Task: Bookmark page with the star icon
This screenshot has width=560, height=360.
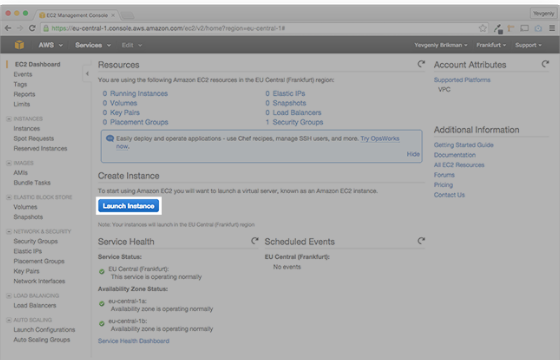Action: (482, 28)
